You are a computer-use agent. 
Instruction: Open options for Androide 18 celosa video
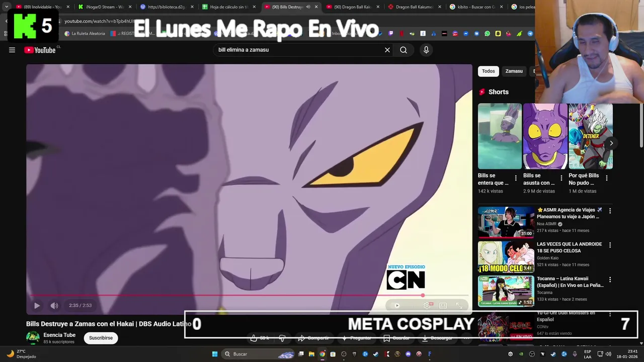[x=610, y=245]
